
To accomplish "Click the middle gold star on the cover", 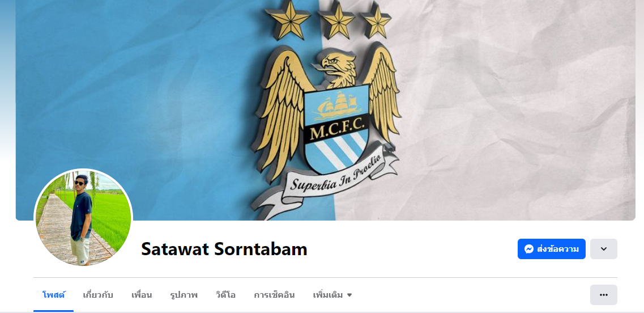I will pos(336,20).
